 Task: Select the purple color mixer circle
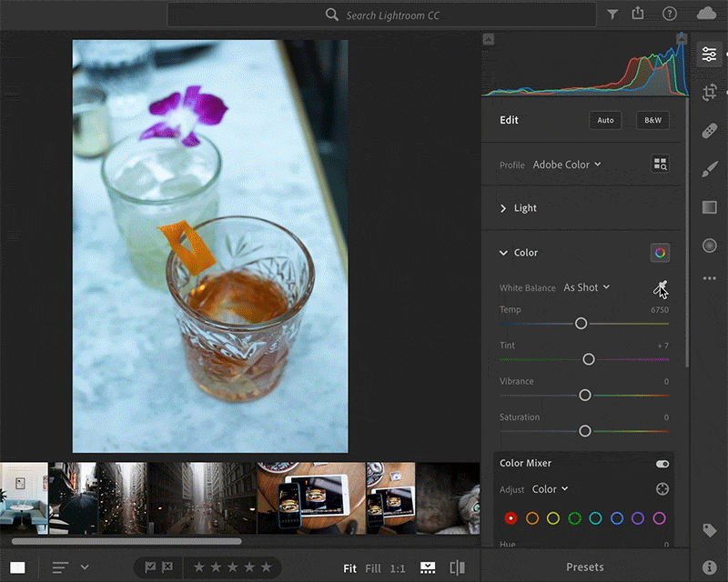coord(638,518)
